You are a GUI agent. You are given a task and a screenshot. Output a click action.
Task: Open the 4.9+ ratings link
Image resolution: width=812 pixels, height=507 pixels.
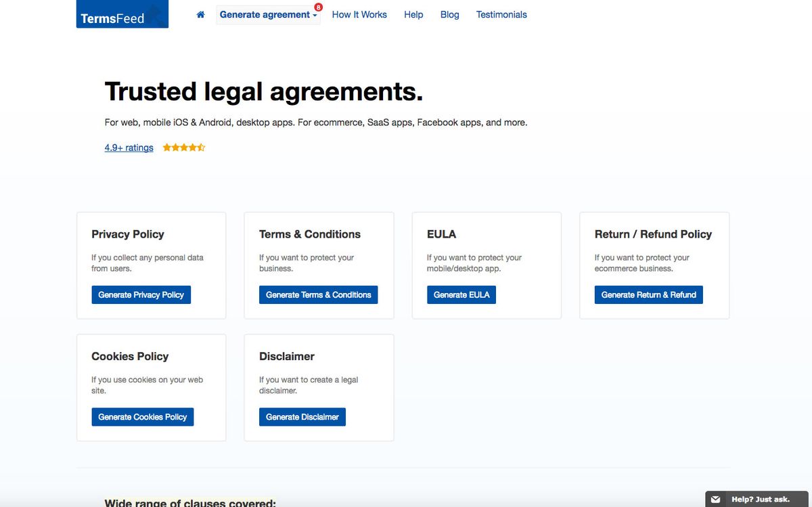pyautogui.click(x=129, y=147)
